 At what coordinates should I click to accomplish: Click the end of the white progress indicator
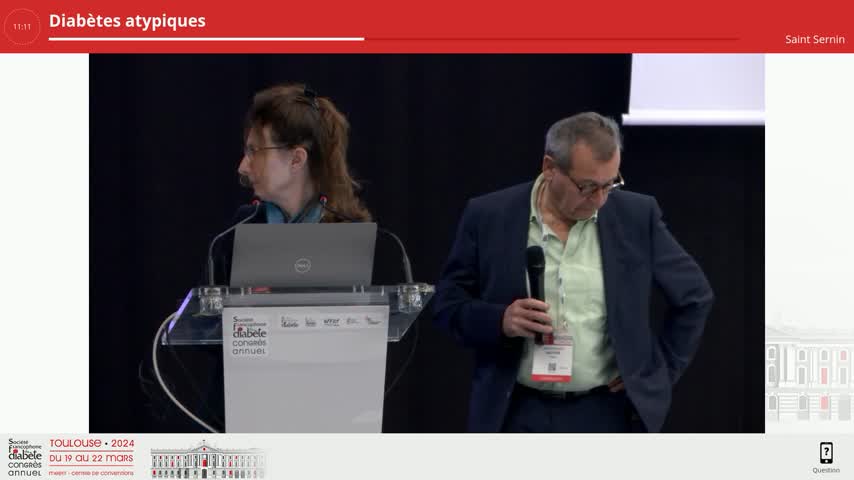(x=363, y=39)
